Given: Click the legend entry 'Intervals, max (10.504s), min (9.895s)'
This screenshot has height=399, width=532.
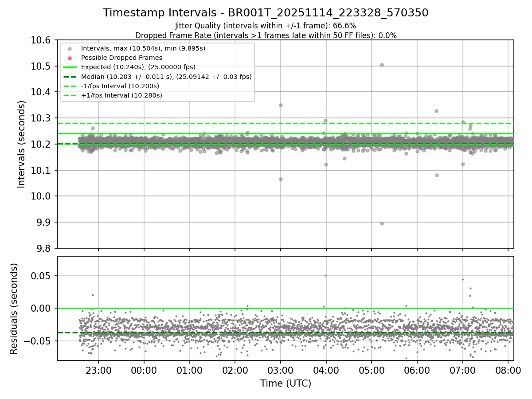Looking at the screenshot, I should (x=143, y=48).
